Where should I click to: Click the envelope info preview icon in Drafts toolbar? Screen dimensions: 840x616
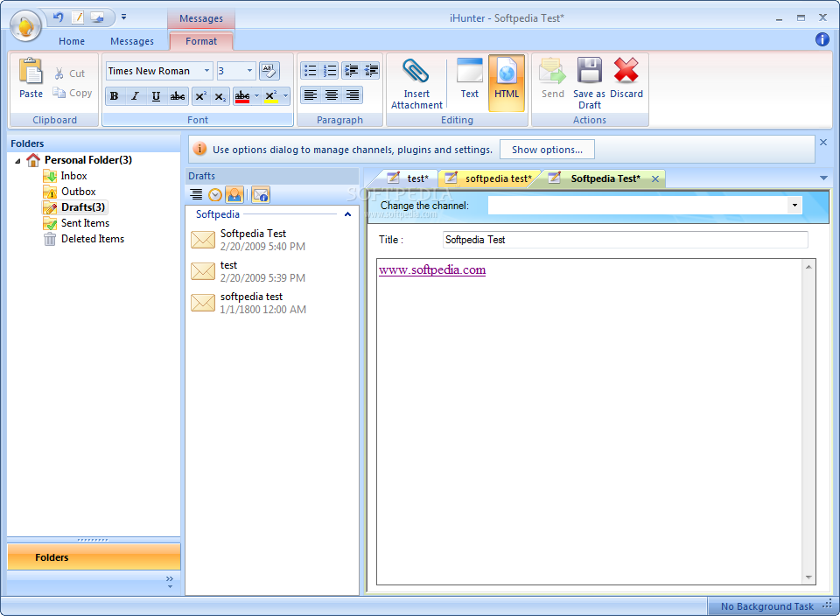261,195
